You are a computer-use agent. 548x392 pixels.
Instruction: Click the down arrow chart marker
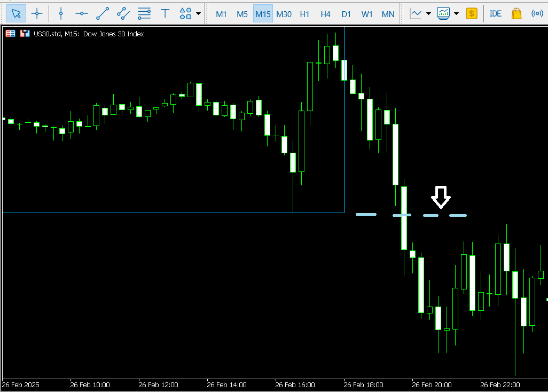point(441,197)
